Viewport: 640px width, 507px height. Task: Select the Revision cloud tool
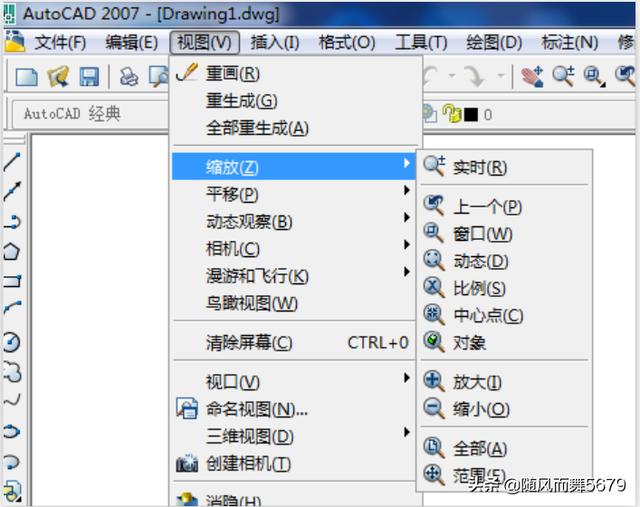coord(12,371)
